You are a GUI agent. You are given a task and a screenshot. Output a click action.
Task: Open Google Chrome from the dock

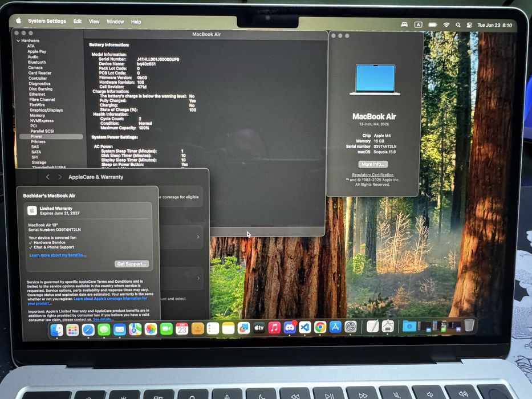[x=320, y=327]
